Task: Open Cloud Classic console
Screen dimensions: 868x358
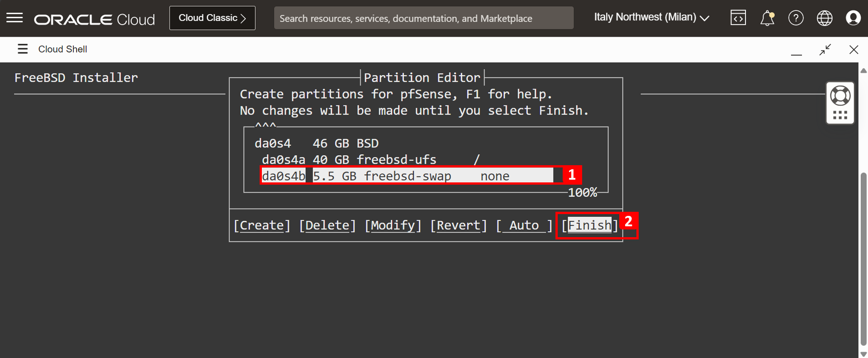Action: (x=212, y=18)
